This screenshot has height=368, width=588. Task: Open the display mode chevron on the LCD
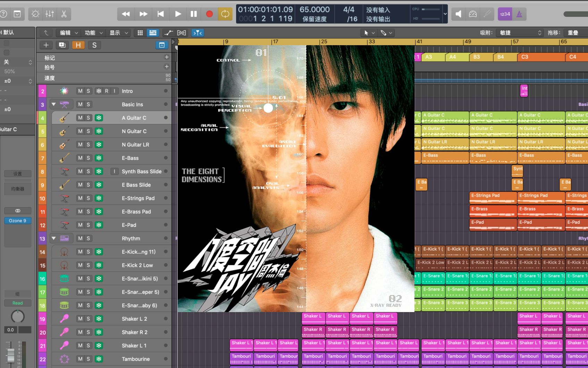(445, 14)
